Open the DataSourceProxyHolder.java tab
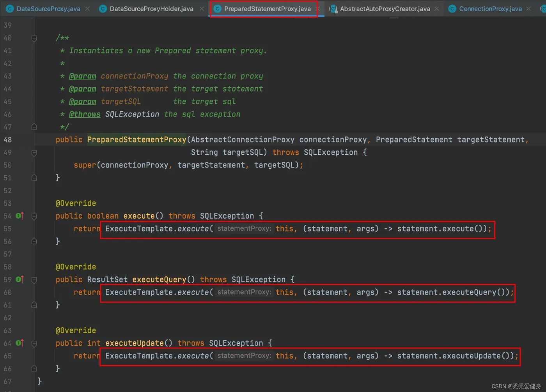This screenshot has width=546, height=392. (x=151, y=9)
